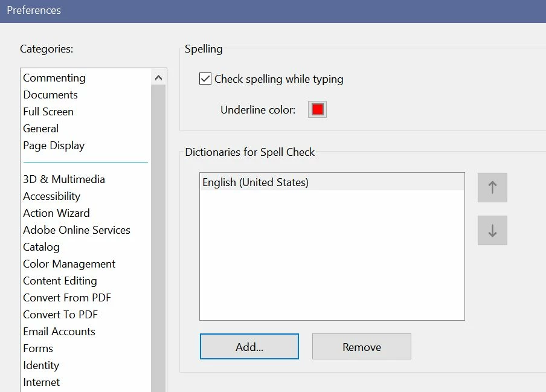
Task: Move dictionary up with the up arrow button
Action: tap(492, 188)
